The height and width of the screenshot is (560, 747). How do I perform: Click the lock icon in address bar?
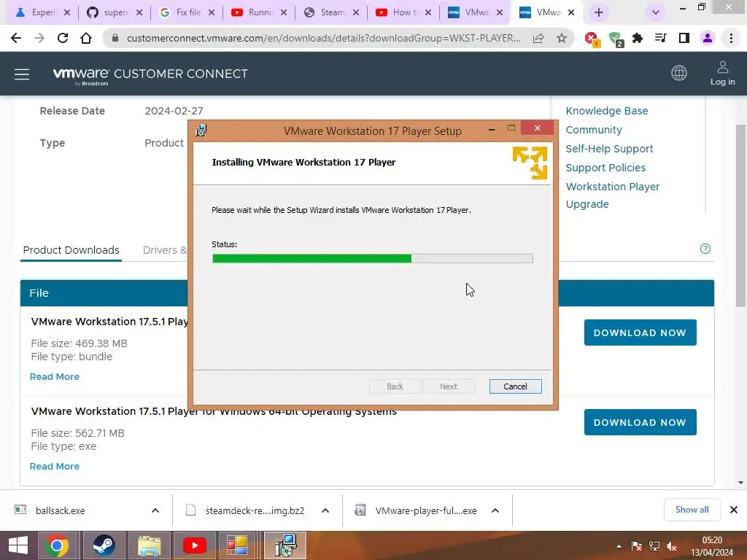point(115,38)
